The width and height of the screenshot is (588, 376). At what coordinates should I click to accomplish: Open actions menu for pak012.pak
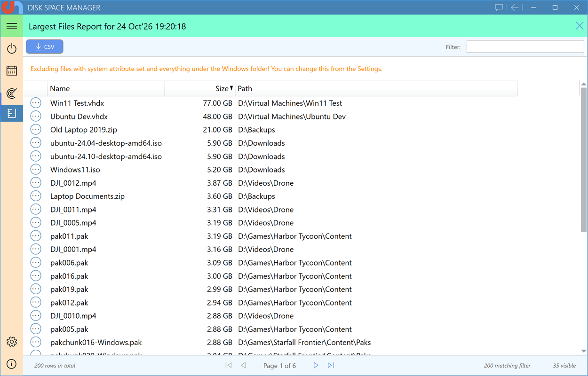click(36, 302)
